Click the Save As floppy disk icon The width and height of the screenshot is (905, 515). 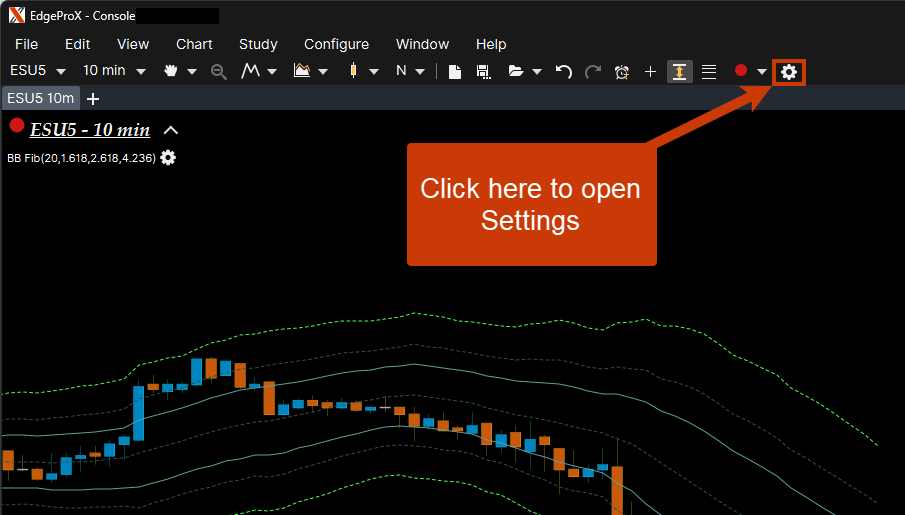[483, 71]
